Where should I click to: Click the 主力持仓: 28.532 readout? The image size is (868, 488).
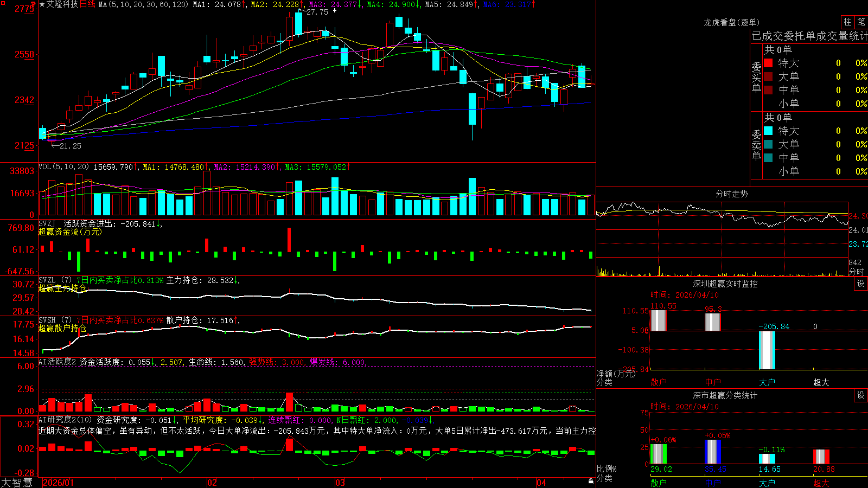click(x=200, y=280)
